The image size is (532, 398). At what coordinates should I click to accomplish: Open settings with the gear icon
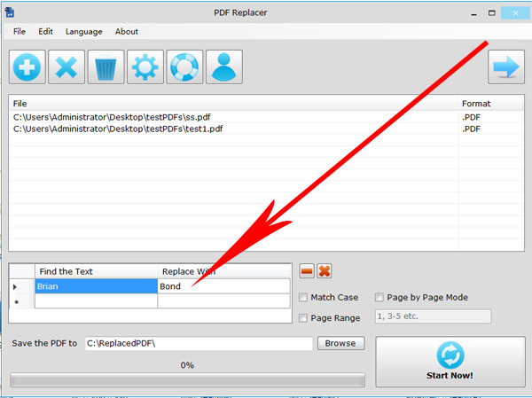(x=145, y=66)
